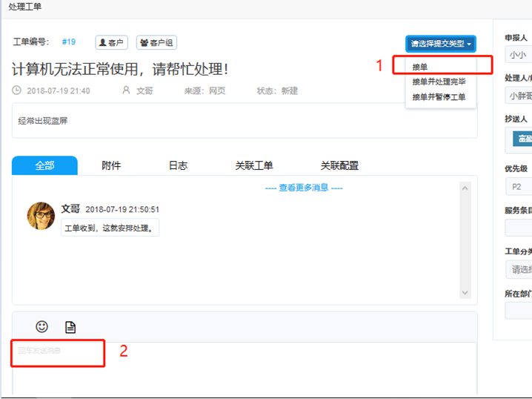Open the 请选择提交类型 dropdown

[x=440, y=44]
